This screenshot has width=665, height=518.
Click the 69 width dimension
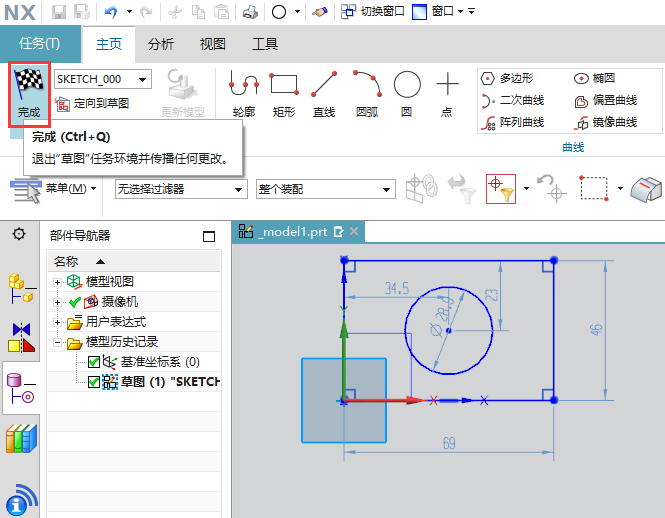(x=449, y=443)
